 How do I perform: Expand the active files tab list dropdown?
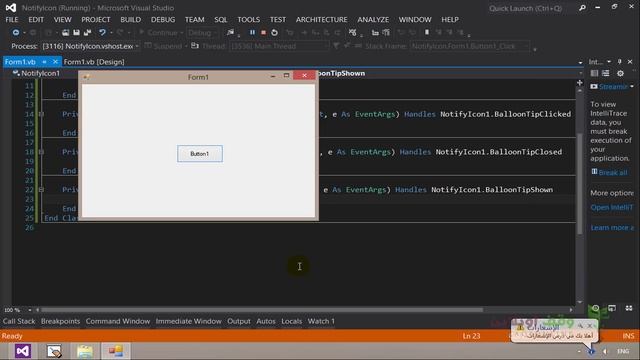(580, 62)
